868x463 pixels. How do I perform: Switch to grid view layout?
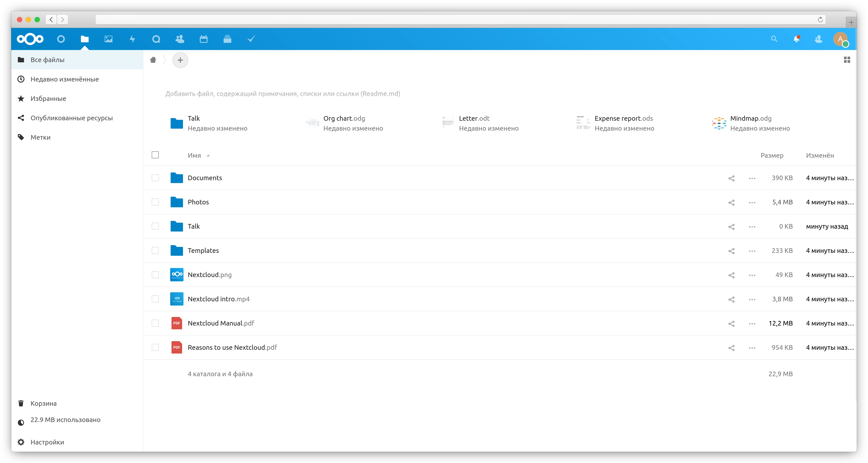848,60
